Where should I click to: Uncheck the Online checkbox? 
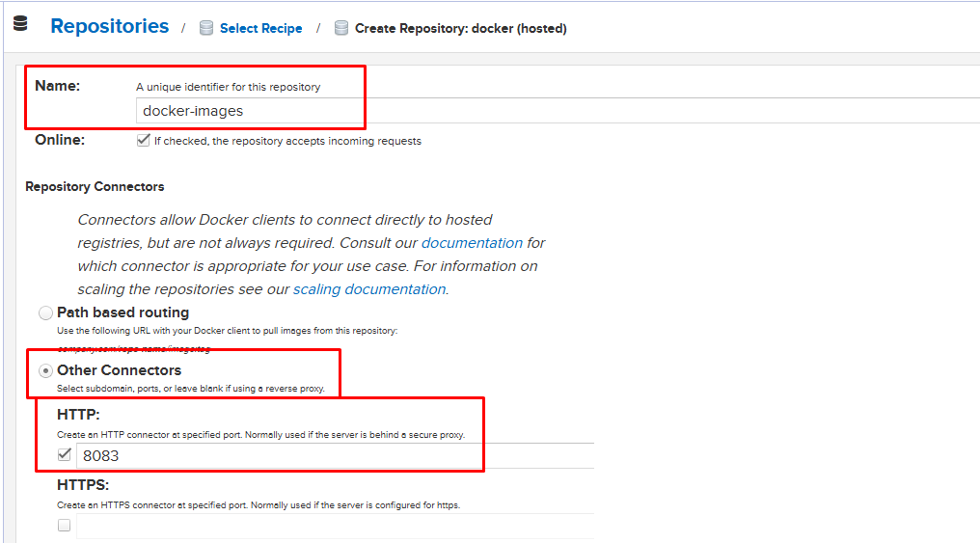tap(144, 141)
